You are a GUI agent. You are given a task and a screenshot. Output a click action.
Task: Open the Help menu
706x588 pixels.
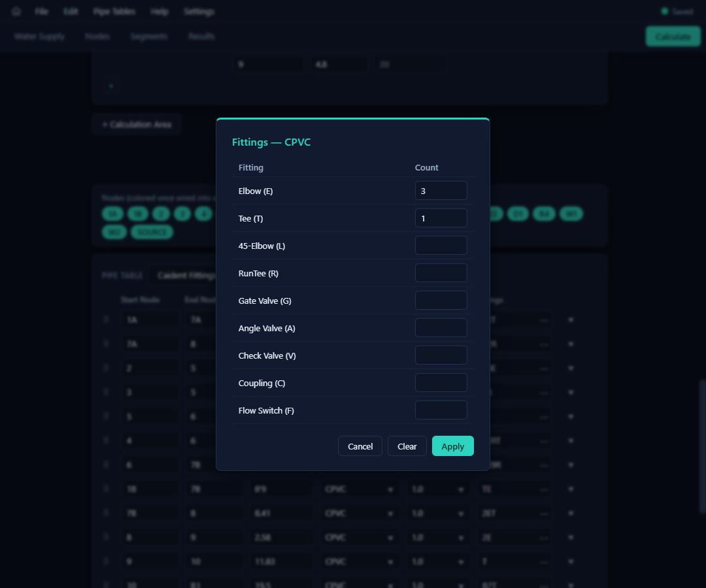pyautogui.click(x=160, y=11)
